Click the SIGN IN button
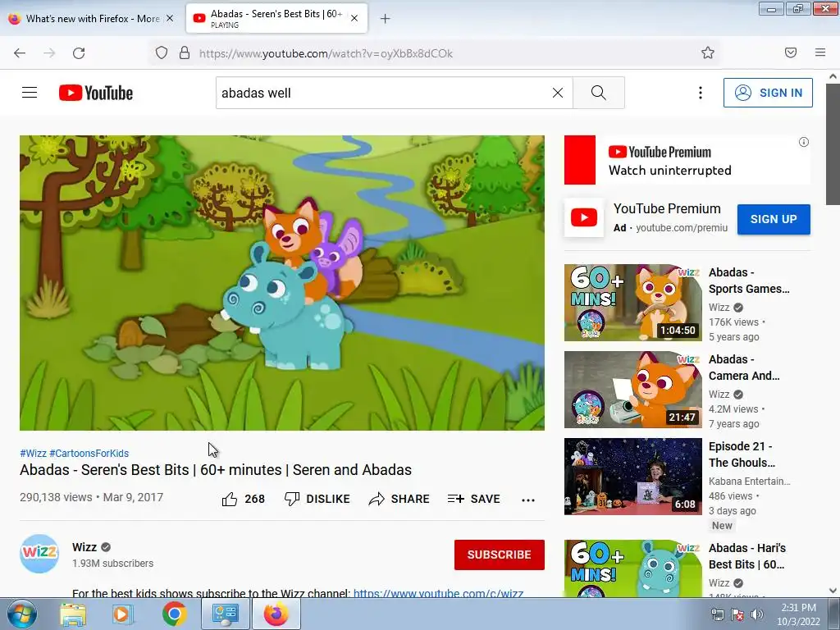The image size is (840, 630). click(x=768, y=93)
